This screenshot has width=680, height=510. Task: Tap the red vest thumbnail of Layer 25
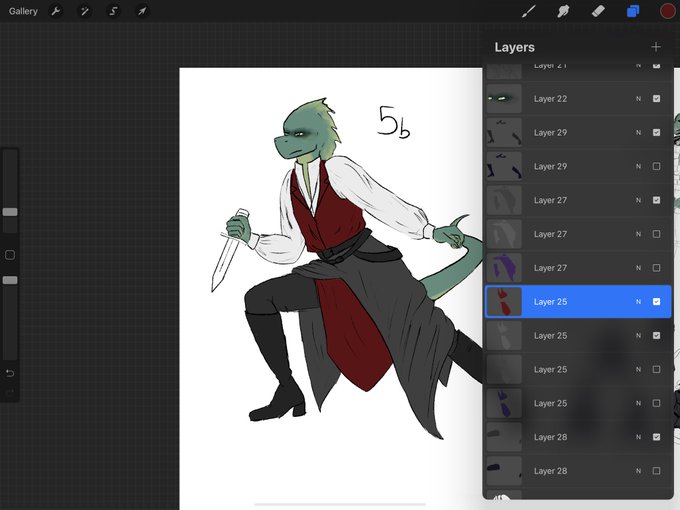[x=504, y=302]
